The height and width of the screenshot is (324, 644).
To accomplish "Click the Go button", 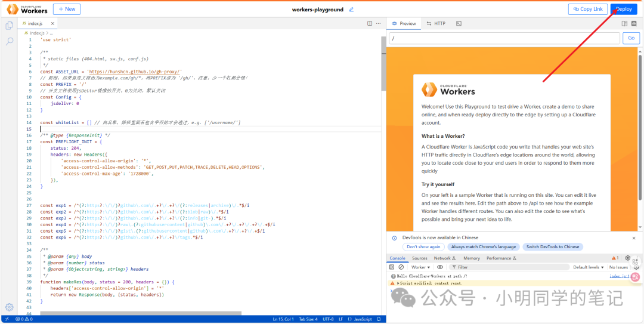I will click(631, 38).
